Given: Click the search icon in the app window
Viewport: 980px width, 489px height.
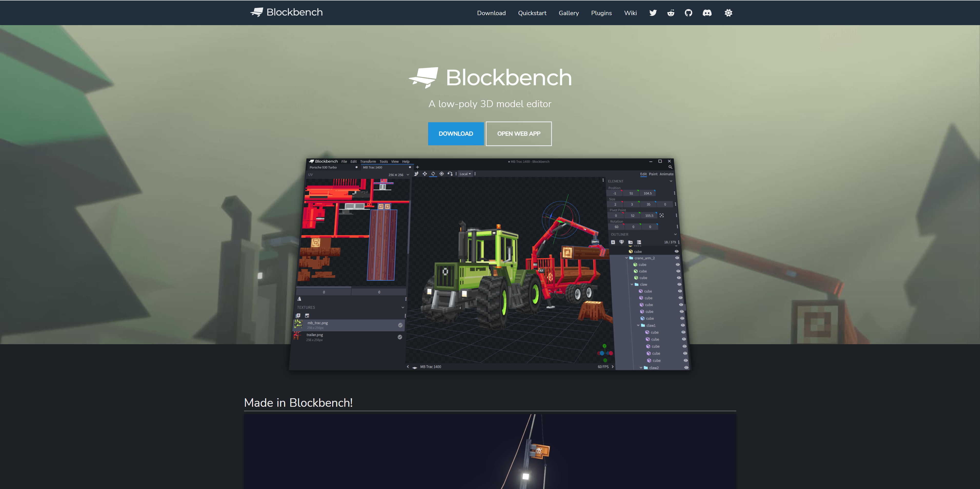Looking at the screenshot, I should pyautogui.click(x=670, y=167).
